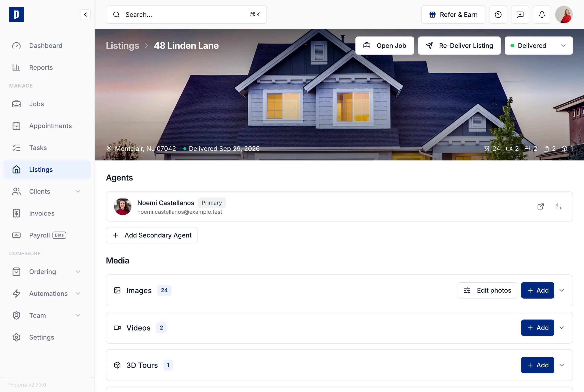Open Reports page
Image resolution: width=584 pixels, height=392 pixels.
pyautogui.click(x=47, y=67)
